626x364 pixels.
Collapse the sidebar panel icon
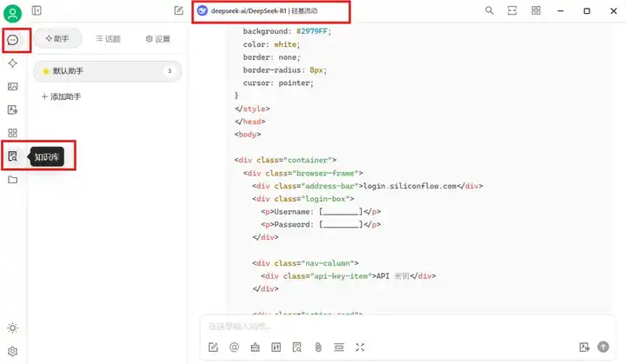37,10
